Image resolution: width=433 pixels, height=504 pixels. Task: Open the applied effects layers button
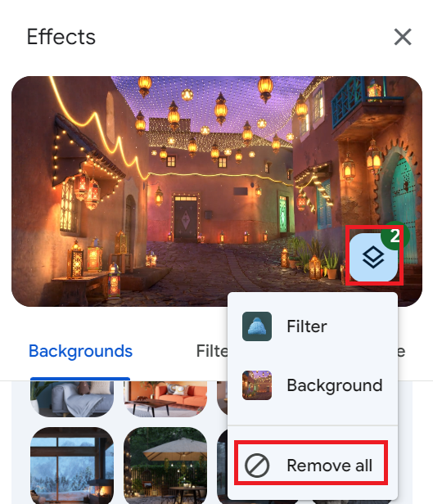(373, 257)
